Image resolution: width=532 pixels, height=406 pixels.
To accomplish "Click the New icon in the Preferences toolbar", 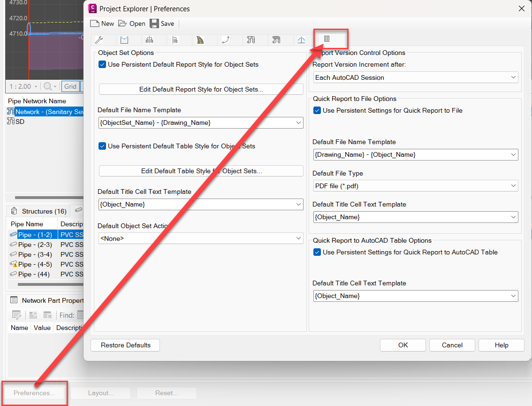I will pyautogui.click(x=94, y=23).
